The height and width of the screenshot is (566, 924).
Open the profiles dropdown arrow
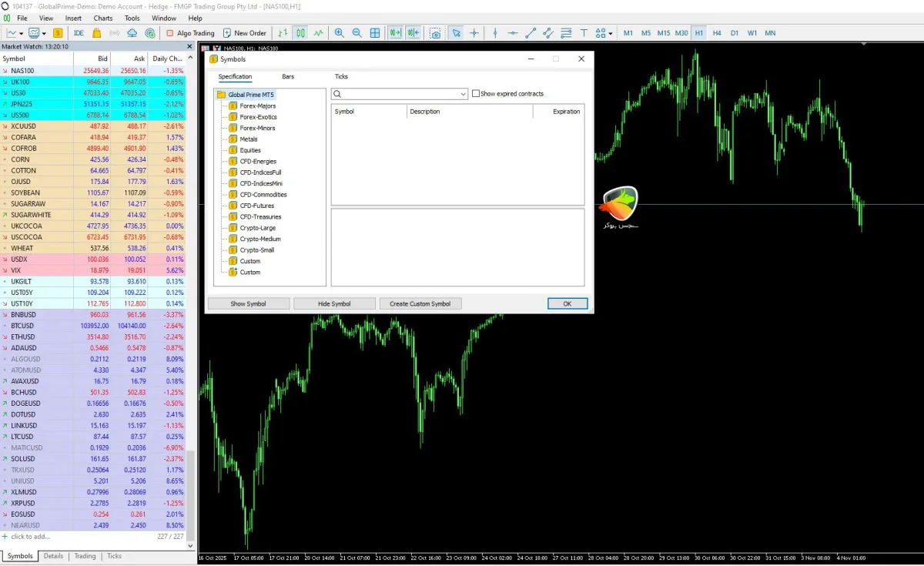44,33
